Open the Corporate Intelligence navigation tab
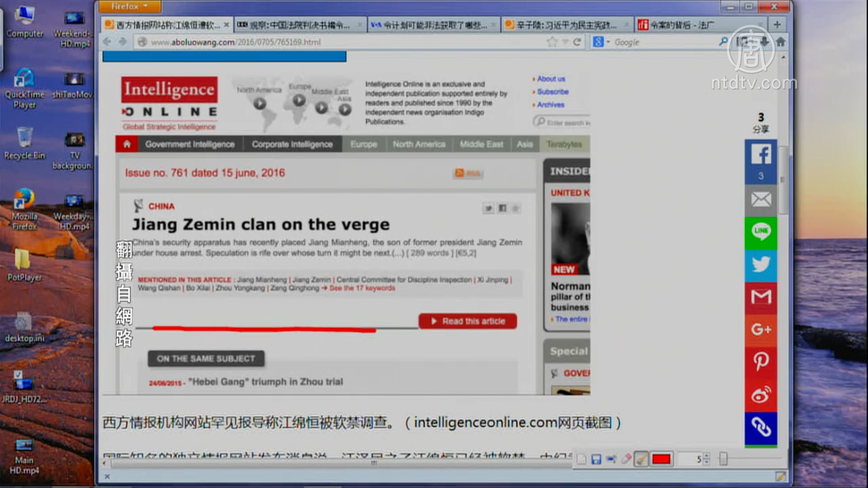Viewport: 868px width, 488px height. 292,144
